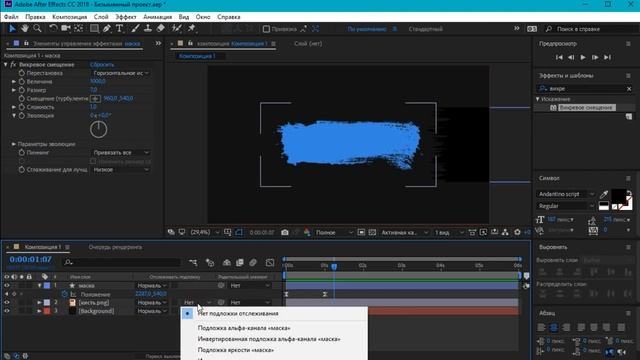Select the Pen tool
640x360 pixels.
(107, 29)
